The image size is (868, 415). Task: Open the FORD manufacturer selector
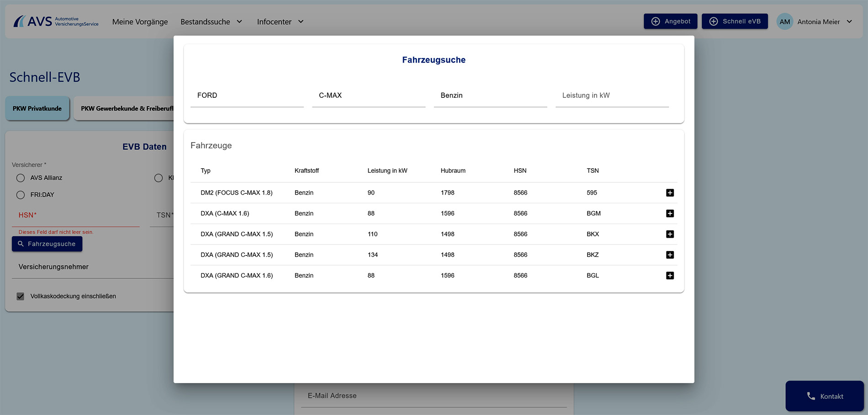pyautogui.click(x=247, y=96)
